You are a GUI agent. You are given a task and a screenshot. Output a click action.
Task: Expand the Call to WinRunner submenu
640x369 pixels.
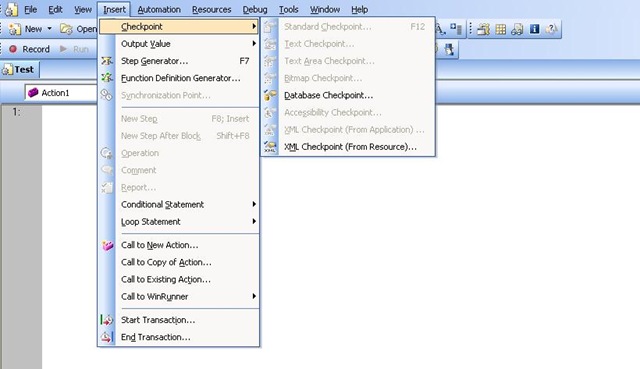pos(179,296)
